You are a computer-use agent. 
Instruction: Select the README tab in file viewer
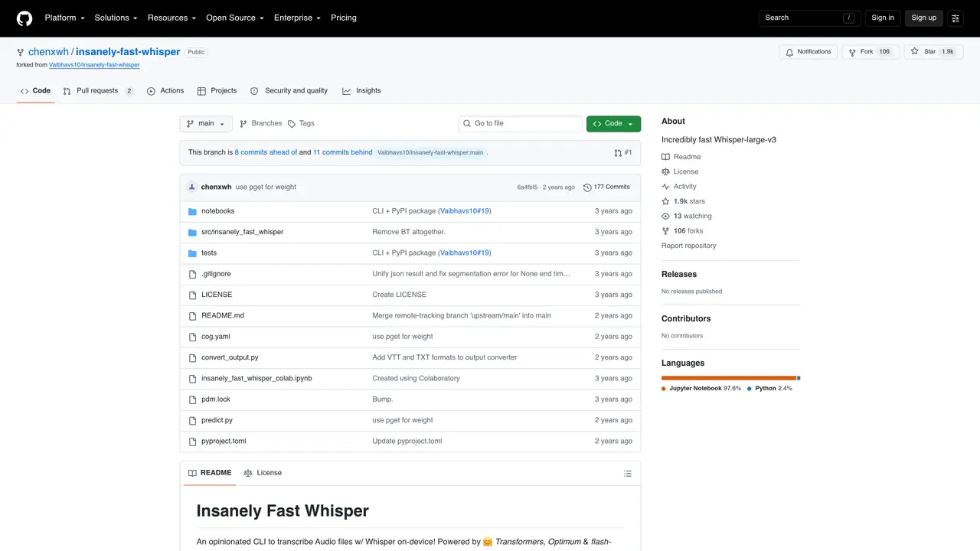tap(210, 473)
